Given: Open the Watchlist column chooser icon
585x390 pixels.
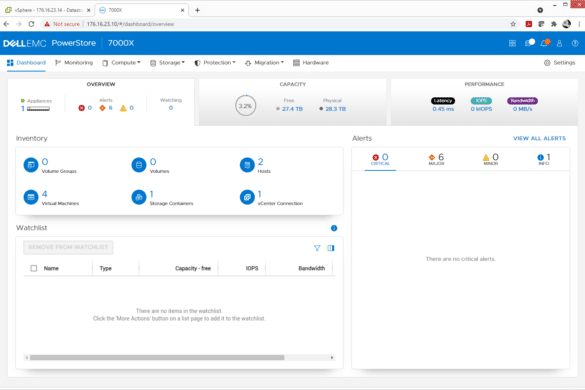Looking at the screenshot, I should (331, 248).
